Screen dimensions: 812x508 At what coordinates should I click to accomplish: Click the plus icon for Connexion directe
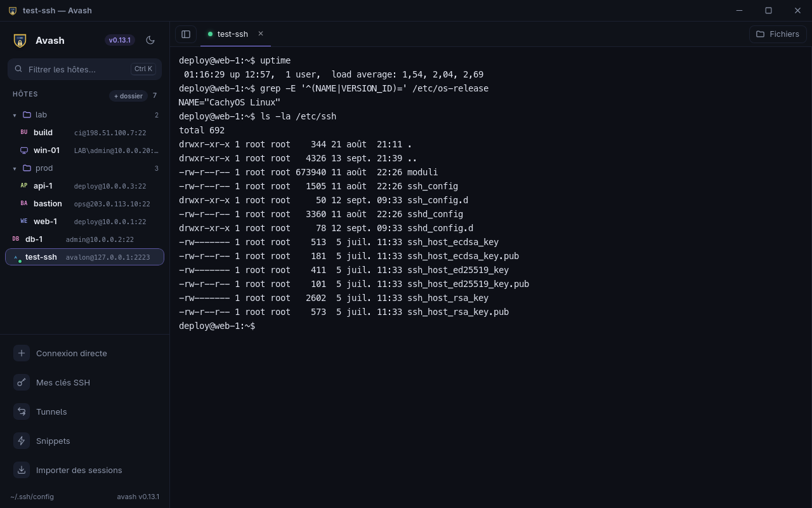pos(22,353)
